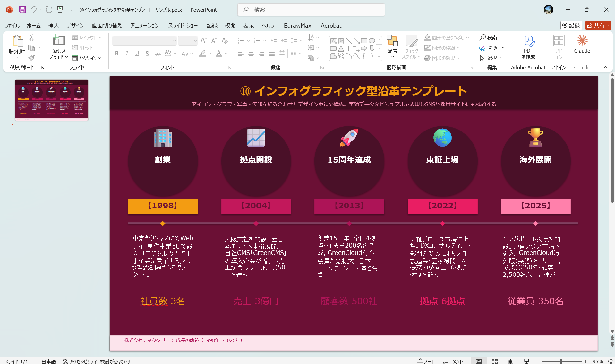Toggle strikethrough formatting

click(158, 54)
